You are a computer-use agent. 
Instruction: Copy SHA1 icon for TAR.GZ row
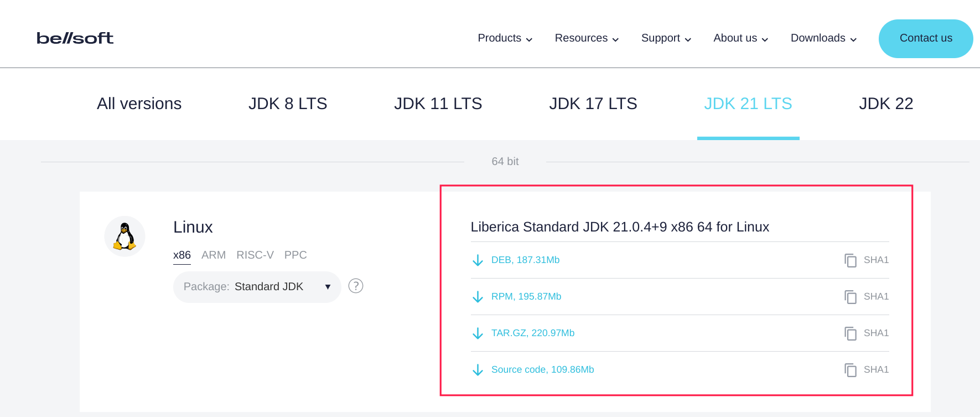pyautogui.click(x=851, y=333)
